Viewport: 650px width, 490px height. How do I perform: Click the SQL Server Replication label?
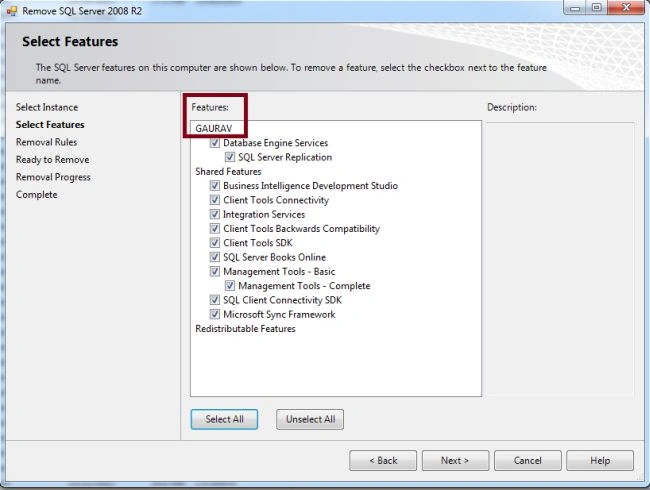coord(285,157)
